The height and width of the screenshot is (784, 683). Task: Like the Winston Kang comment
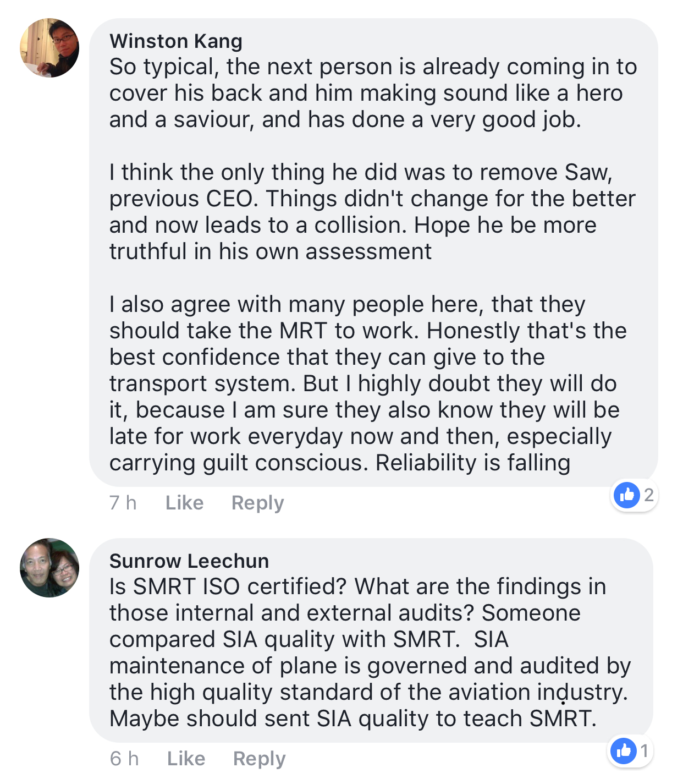(184, 502)
